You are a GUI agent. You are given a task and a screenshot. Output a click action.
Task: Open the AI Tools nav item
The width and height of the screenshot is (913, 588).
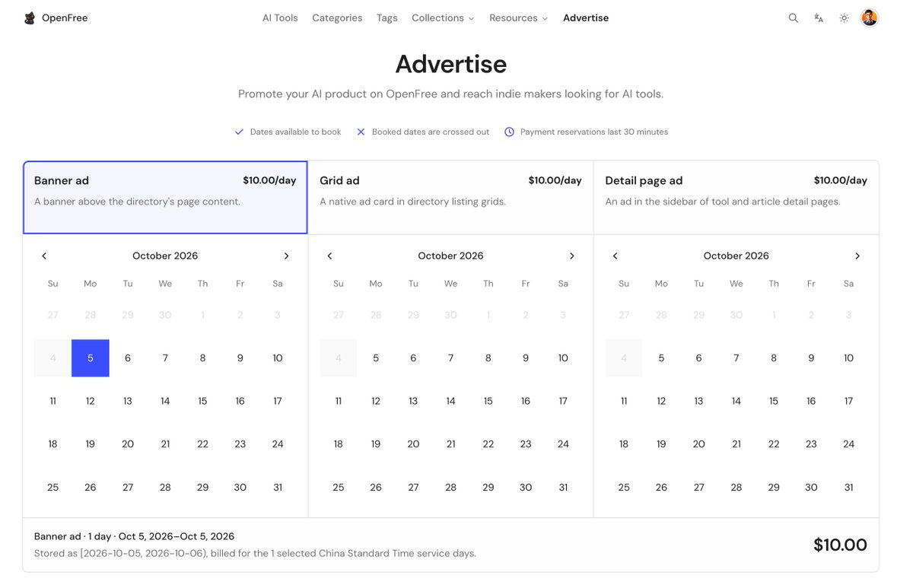coord(280,17)
